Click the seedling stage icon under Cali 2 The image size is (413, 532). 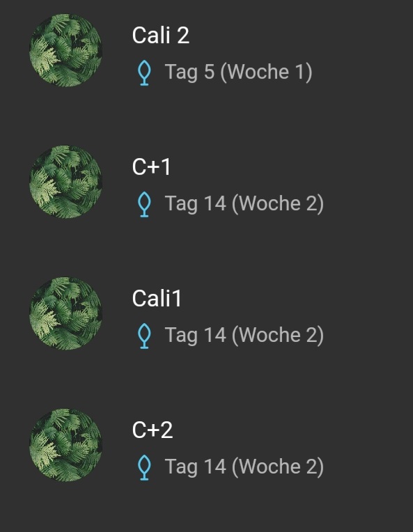coord(144,72)
